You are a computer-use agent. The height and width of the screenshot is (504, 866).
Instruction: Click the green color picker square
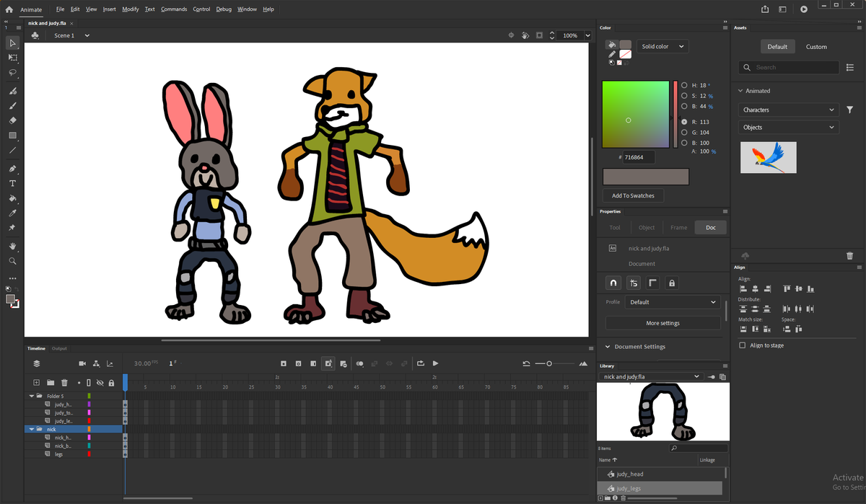pos(636,115)
